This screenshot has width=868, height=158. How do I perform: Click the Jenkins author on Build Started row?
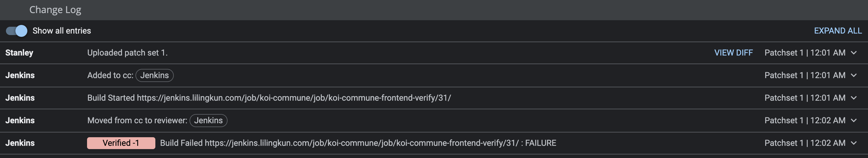(x=20, y=98)
